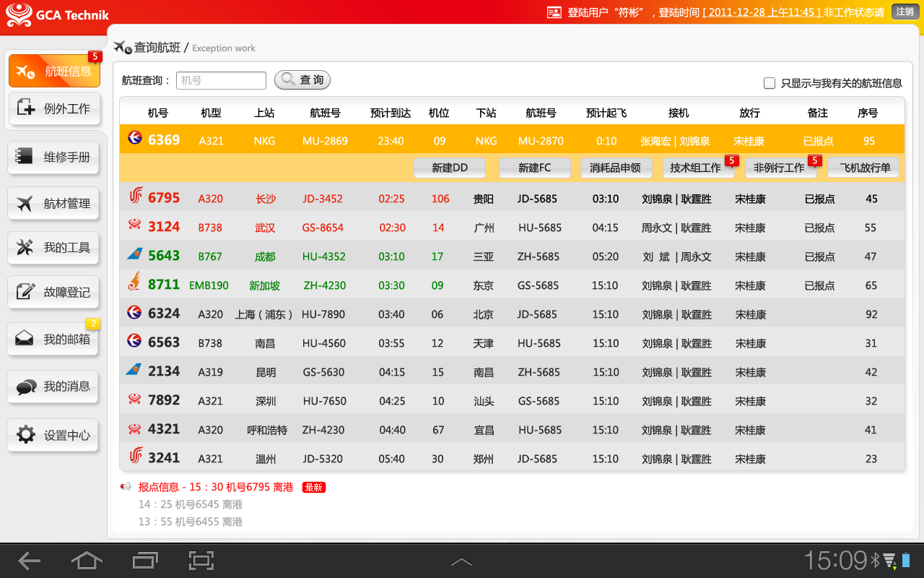
Task: Click the 预计起飞 column header
Action: [606, 113]
